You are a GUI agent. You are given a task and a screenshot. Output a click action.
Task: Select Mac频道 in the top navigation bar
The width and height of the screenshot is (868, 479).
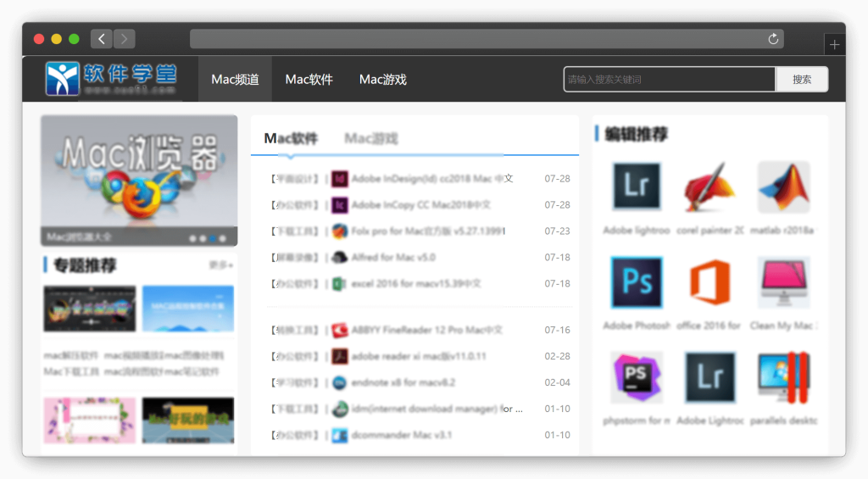tap(235, 80)
